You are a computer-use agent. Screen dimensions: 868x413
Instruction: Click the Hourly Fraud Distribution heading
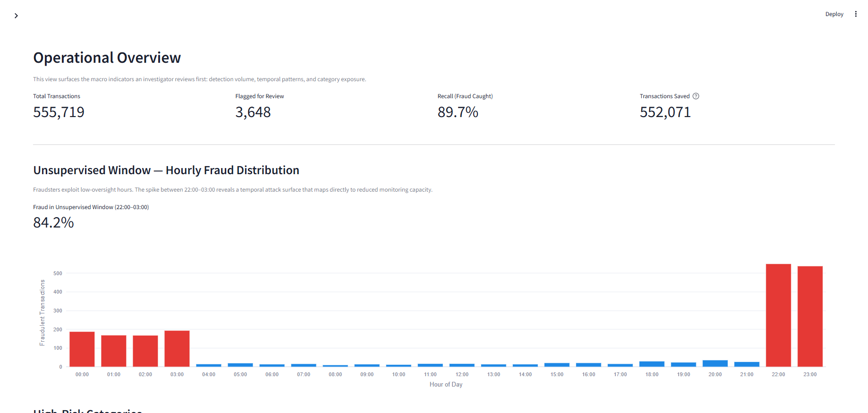pyautogui.click(x=166, y=170)
